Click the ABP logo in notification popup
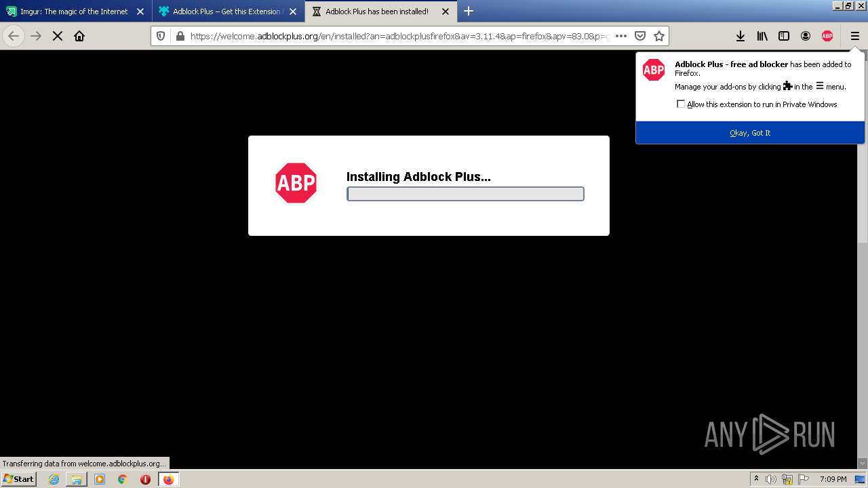This screenshot has height=488, width=868. [x=654, y=70]
